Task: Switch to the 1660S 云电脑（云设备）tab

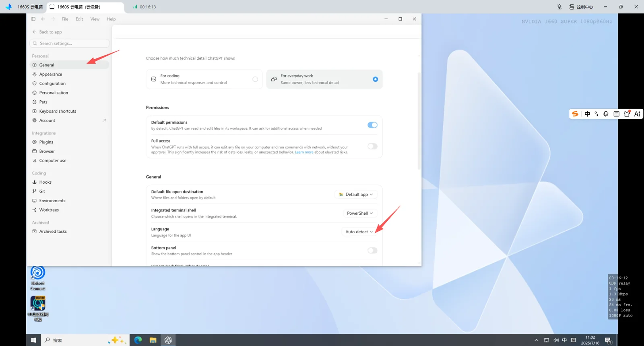Action: click(x=85, y=7)
